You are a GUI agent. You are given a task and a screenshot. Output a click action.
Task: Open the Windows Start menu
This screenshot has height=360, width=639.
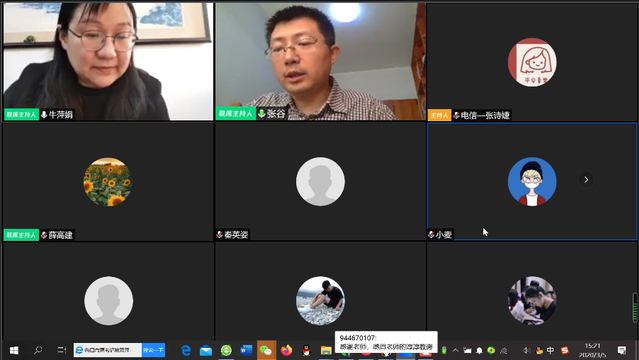pyautogui.click(x=14, y=350)
